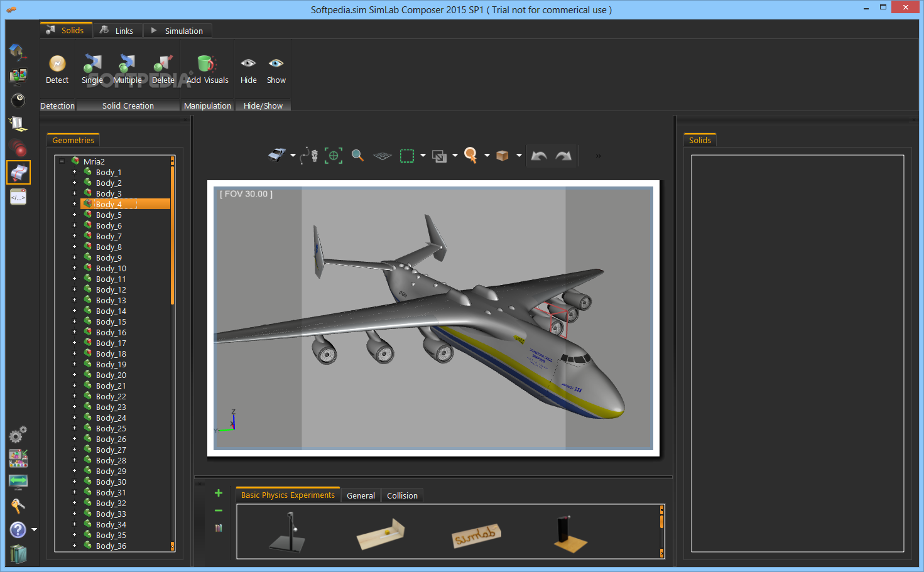Image resolution: width=924 pixels, height=572 pixels.
Task: Hide selected solids with the Hide eye
Action: click(x=248, y=63)
